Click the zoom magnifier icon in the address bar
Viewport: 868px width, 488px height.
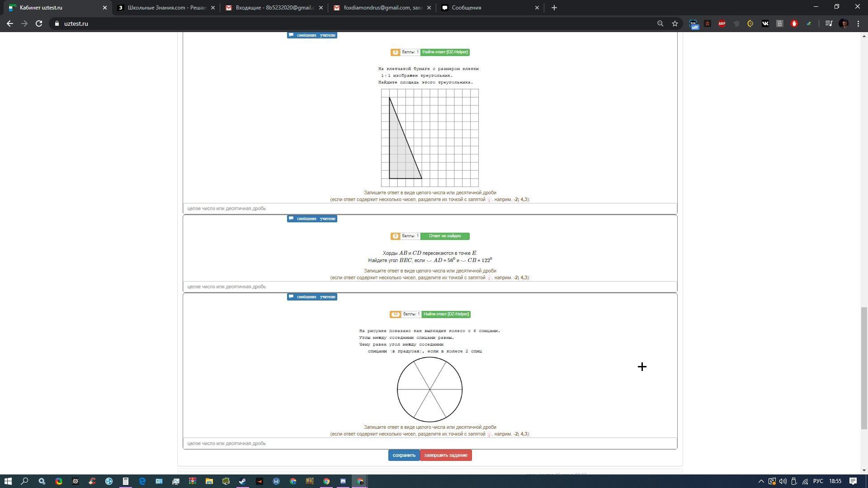660,23
